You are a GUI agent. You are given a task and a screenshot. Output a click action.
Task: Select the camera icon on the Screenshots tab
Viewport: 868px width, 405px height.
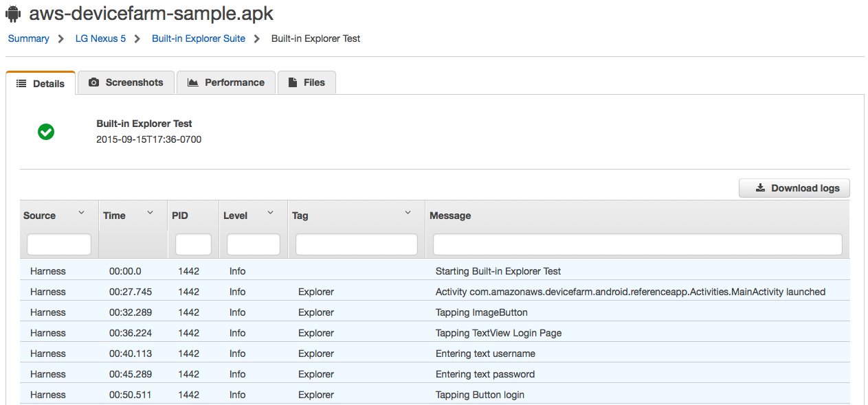point(93,82)
